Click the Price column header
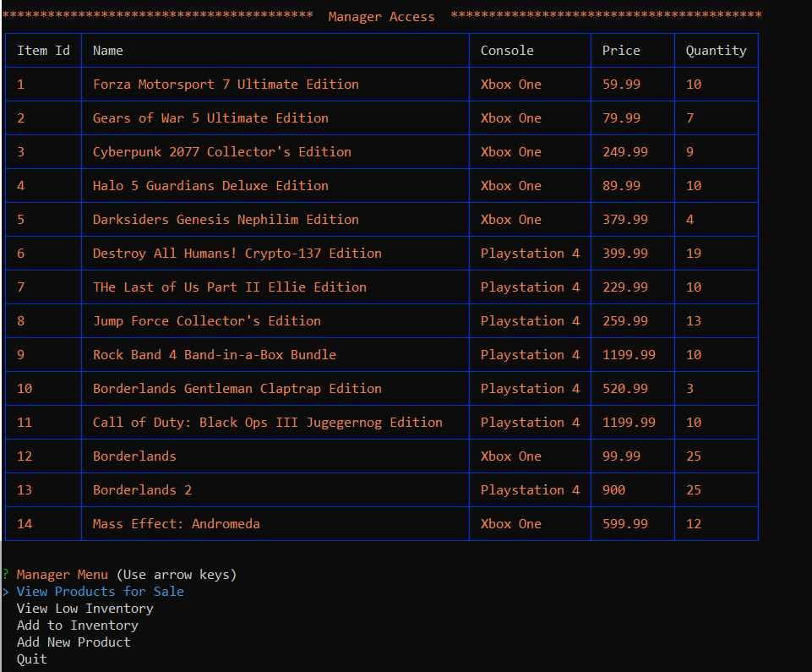Image resolution: width=812 pixels, height=672 pixels. [621, 50]
